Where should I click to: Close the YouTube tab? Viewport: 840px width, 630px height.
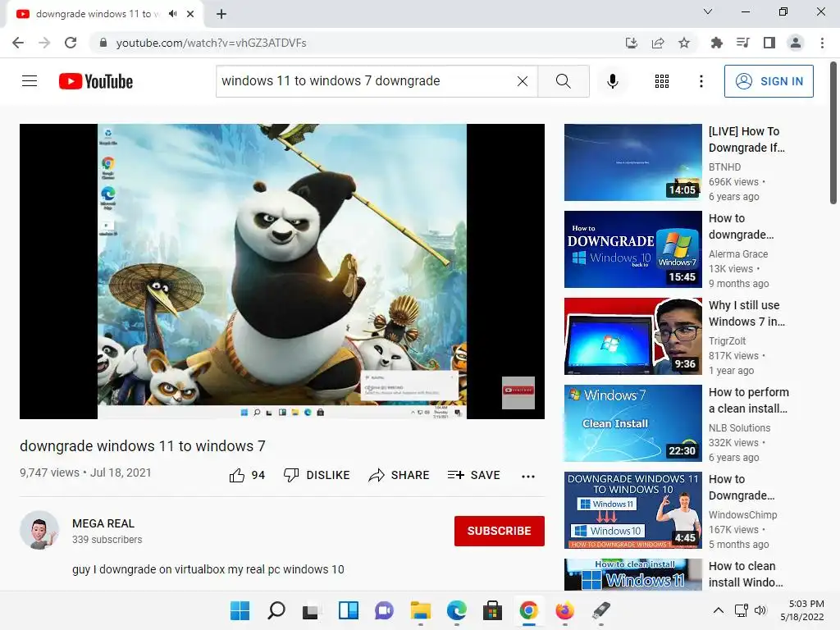[x=190, y=14]
